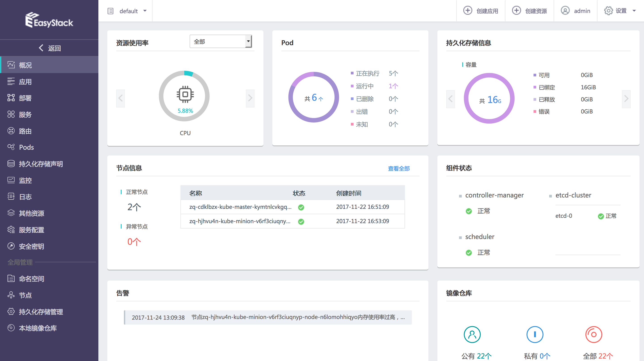Click the 其他资源 layers icon
644x361 pixels.
click(11, 213)
